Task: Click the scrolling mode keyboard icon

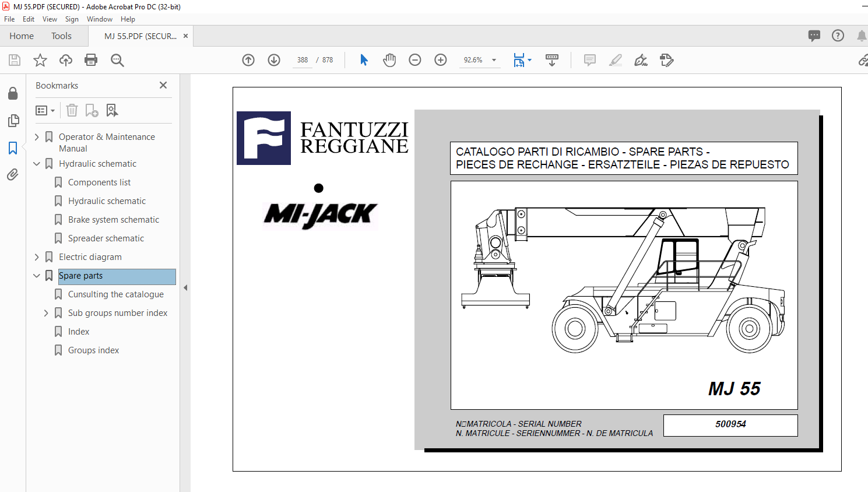Action: pyautogui.click(x=552, y=60)
